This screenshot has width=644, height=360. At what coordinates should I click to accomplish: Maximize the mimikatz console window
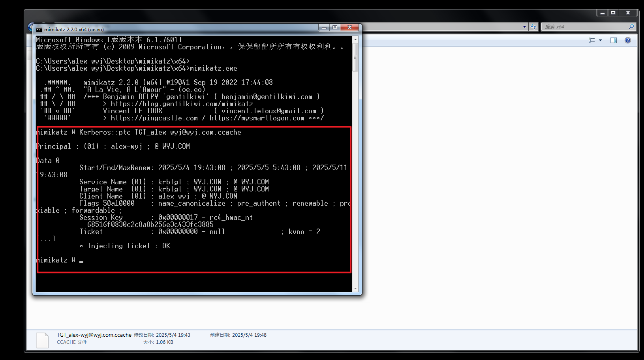(x=335, y=28)
